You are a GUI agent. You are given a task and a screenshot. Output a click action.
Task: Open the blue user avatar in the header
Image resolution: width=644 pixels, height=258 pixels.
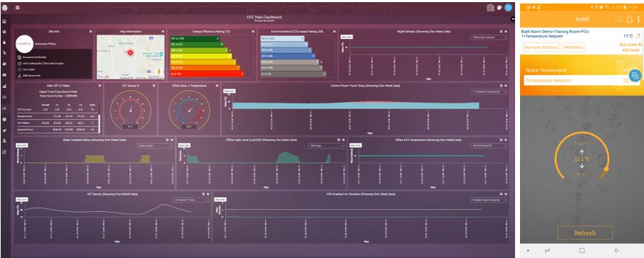tap(509, 7)
